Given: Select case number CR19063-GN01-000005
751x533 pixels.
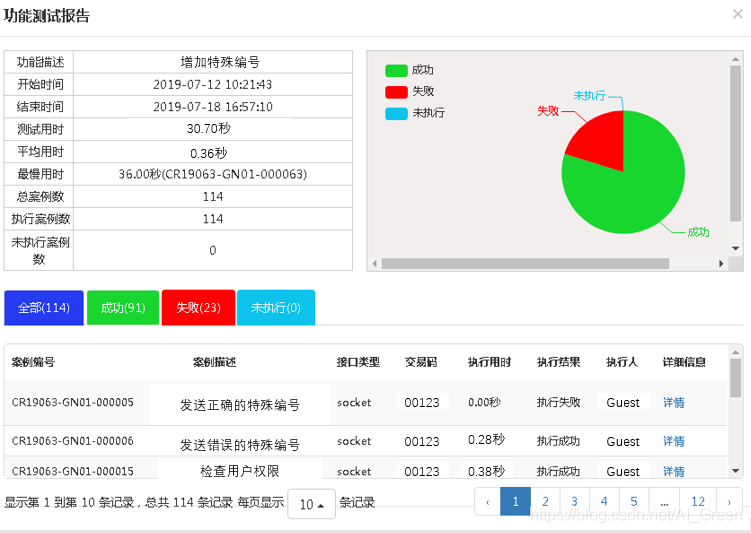Looking at the screenshot, I should [x=73, y=402].
